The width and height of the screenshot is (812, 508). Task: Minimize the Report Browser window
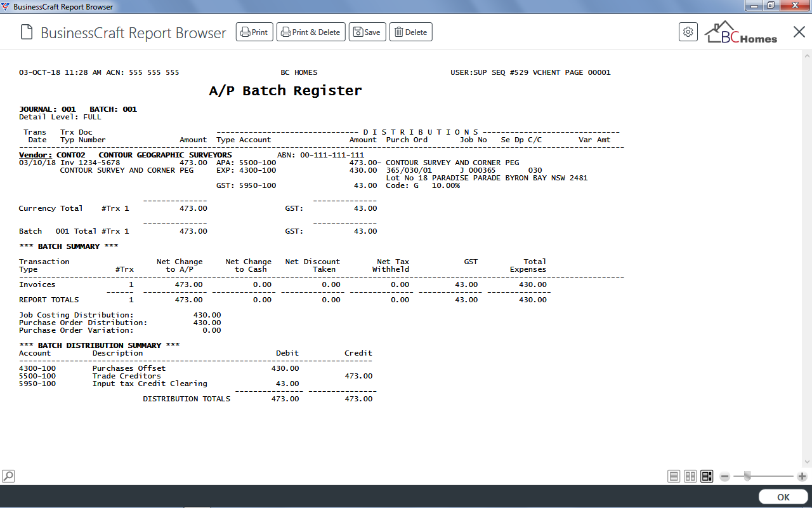(754, 6)
